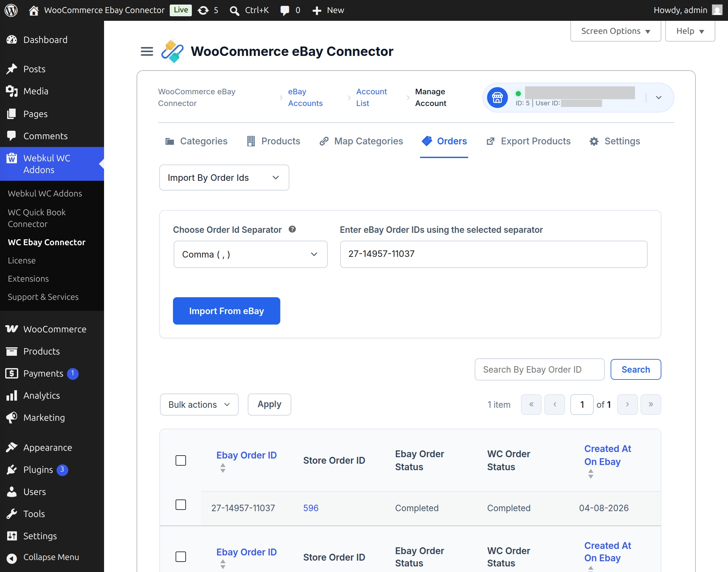Open the Bulk actions dropdown
This screenshot has height=572, width=728.
point(199,405)
